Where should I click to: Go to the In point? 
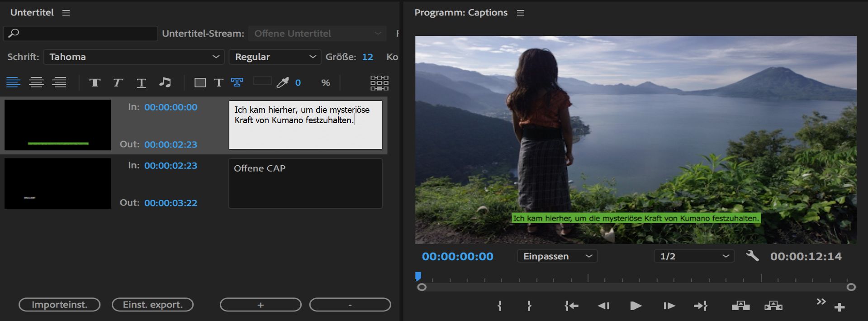(x=571, y=306)
